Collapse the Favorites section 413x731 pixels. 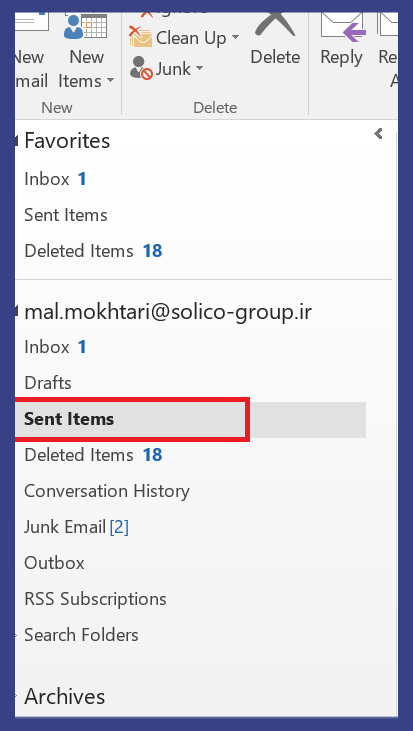17,140
